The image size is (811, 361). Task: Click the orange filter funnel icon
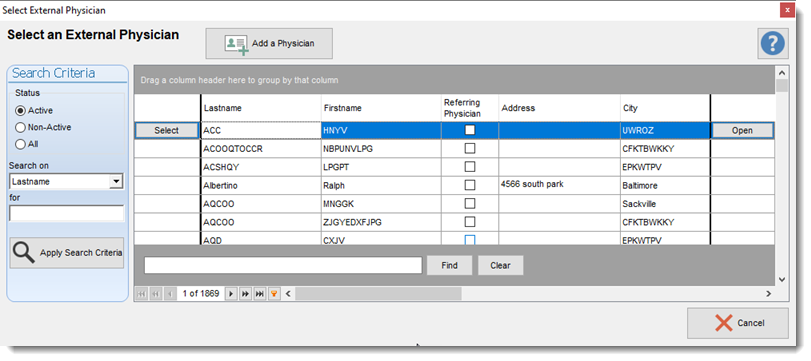(274, 294)
